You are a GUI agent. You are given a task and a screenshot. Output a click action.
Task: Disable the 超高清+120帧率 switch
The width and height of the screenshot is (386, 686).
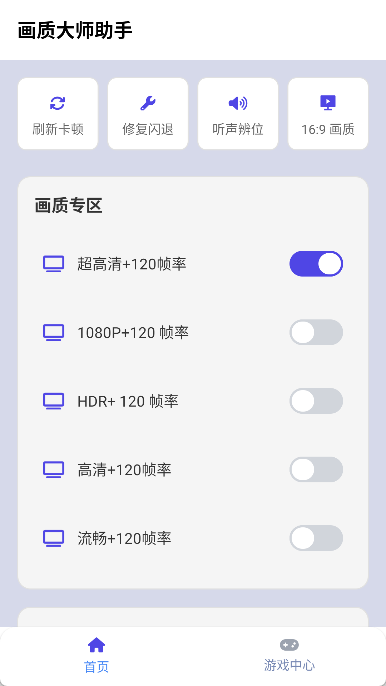click(x=316, y=264)
